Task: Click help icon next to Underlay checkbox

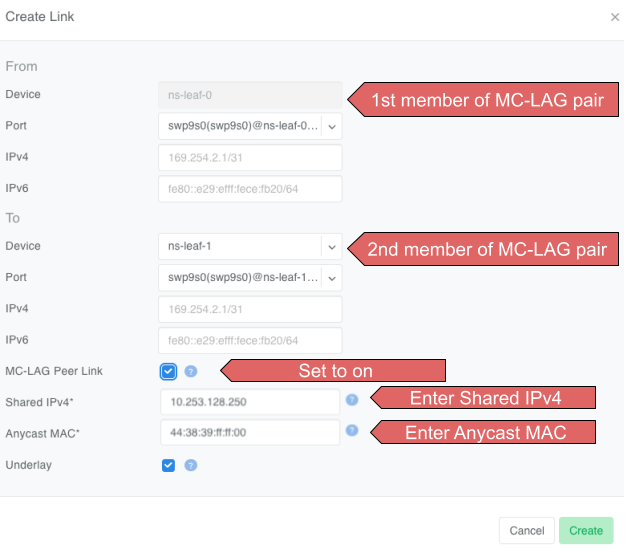Action: [191, 465]
